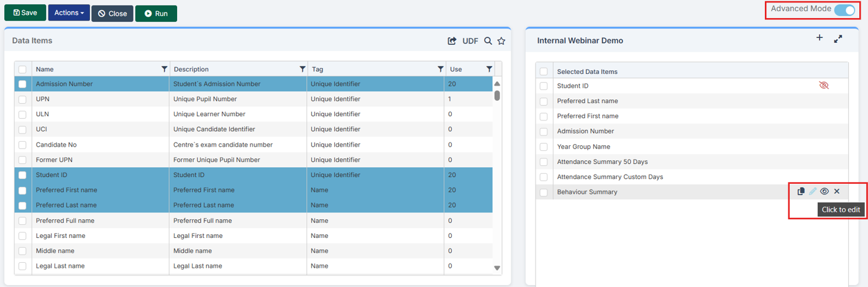
Task: Copy the Behaviour Summary item
Action: click(x=801, y=191)
